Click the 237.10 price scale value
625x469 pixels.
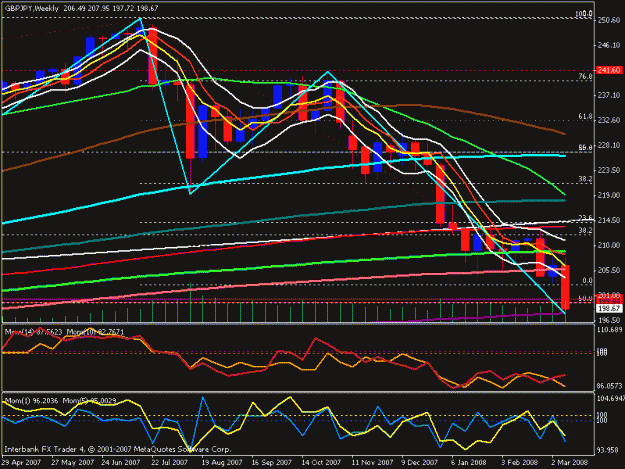(609, 95)
